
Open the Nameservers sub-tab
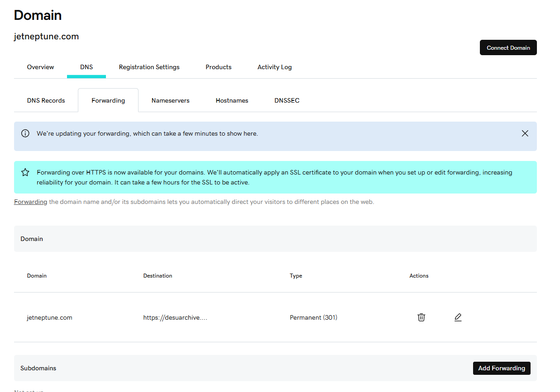170,100
